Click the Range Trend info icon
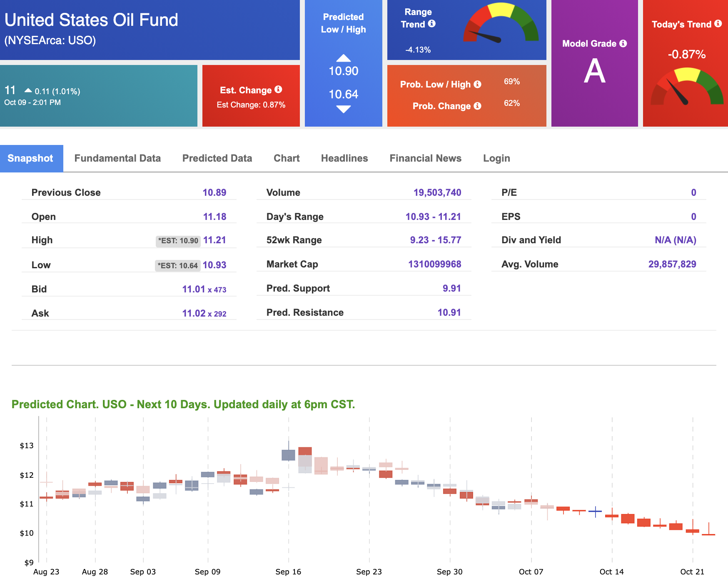This screenshot has height=584, width=728. click(432, 24)
